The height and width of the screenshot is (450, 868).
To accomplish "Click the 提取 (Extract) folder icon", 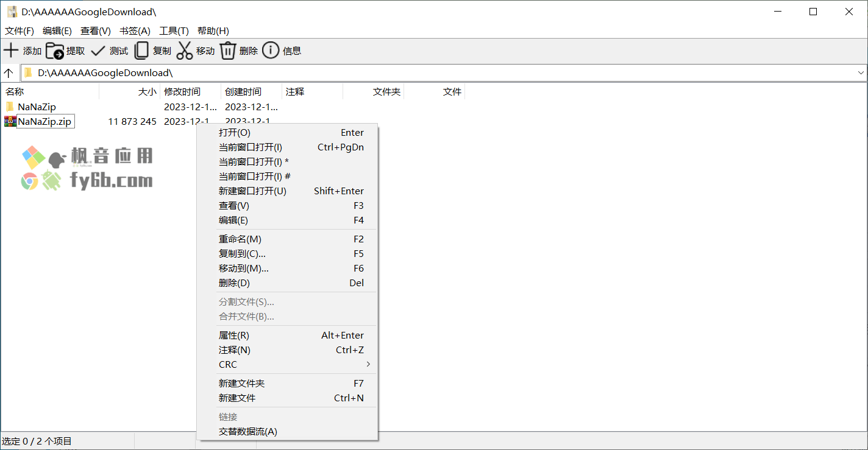I will pyautogui.click(x=55, y=51).
